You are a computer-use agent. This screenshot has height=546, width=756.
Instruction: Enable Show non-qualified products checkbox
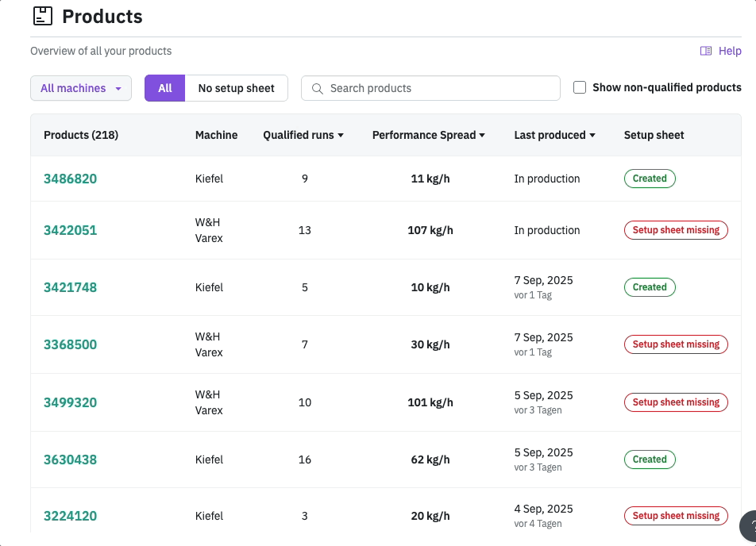(x=580, y=88)
